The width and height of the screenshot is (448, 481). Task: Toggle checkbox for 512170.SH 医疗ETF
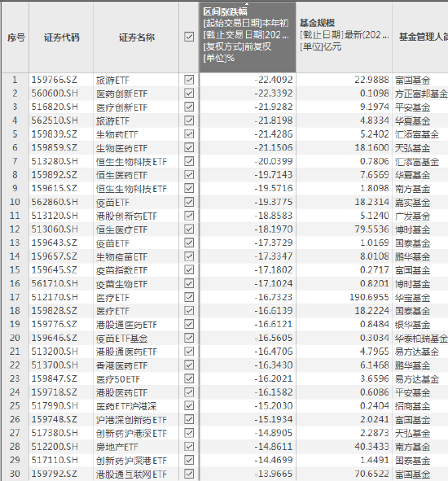(189, 297)
